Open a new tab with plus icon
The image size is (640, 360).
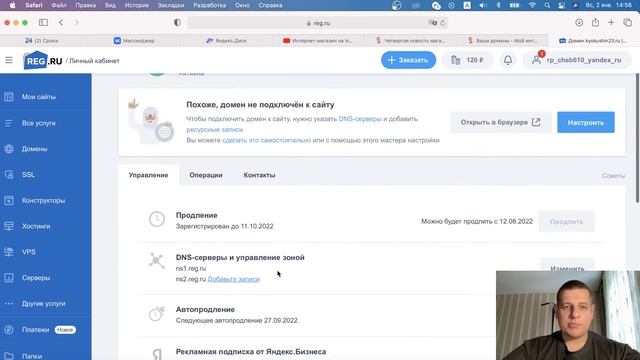(611, 23)
